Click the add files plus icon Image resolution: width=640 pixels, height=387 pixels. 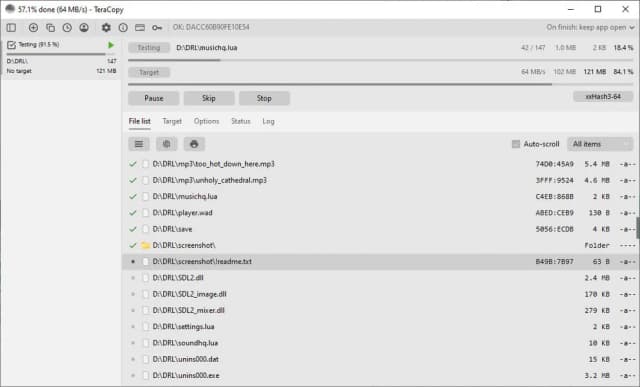pyautogui.click(x=33, y=27)
